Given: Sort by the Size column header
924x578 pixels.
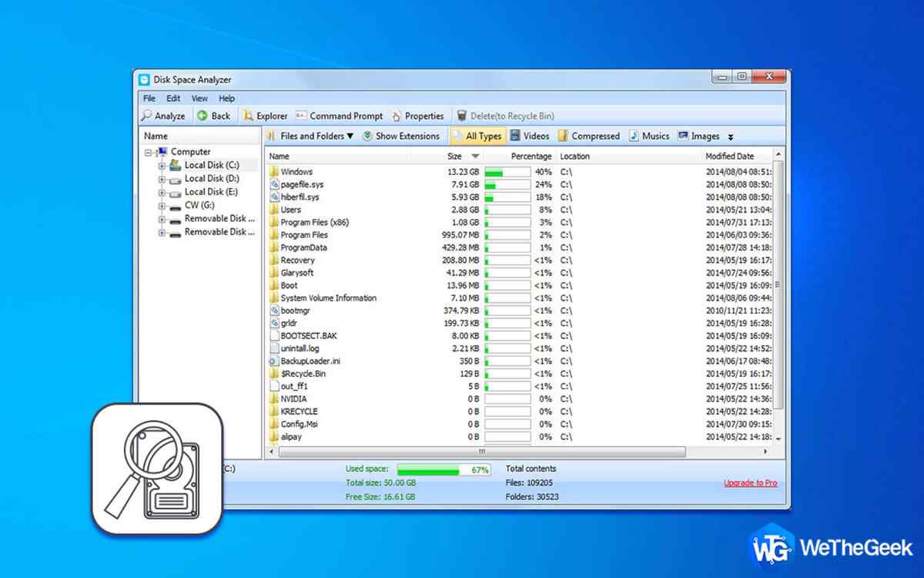Looking at the screenshot, I should click(x=447, y=156).
